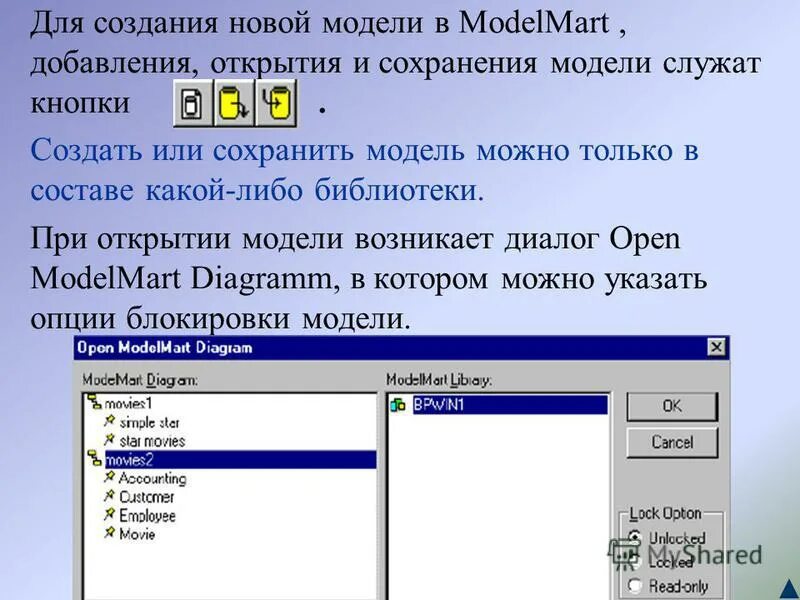Viewport: 800px width, 600px height.
Task: Click the create new ModelMart model icon
Action: (x=193, y=103)
